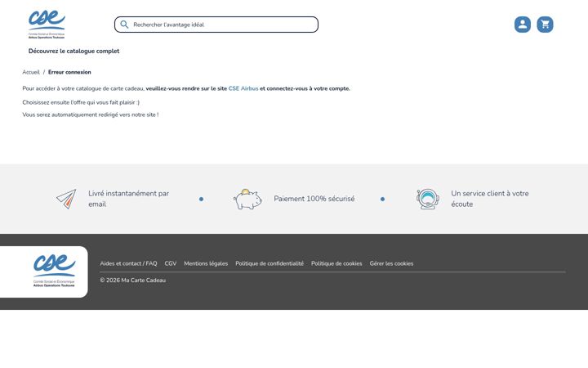The image size is (588, 368).
Task: Click 'Vous serez automatiquement redirigé' text
Action: [x=91, y=115]
